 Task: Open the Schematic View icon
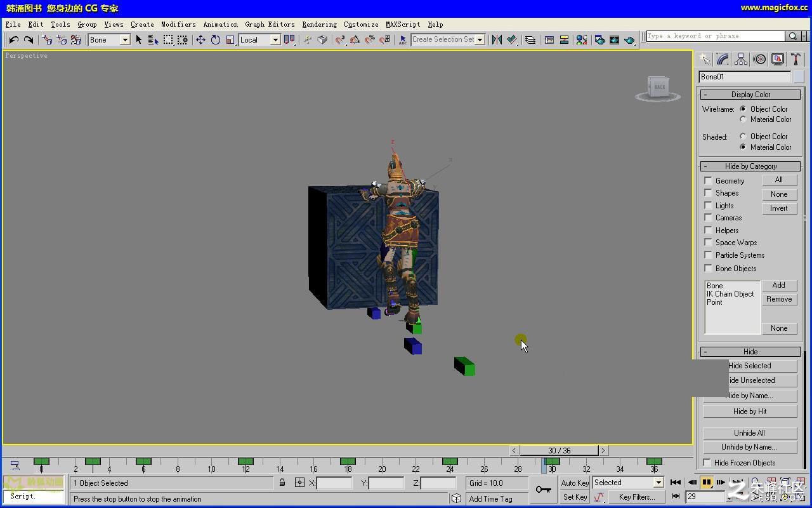[564, 39]
